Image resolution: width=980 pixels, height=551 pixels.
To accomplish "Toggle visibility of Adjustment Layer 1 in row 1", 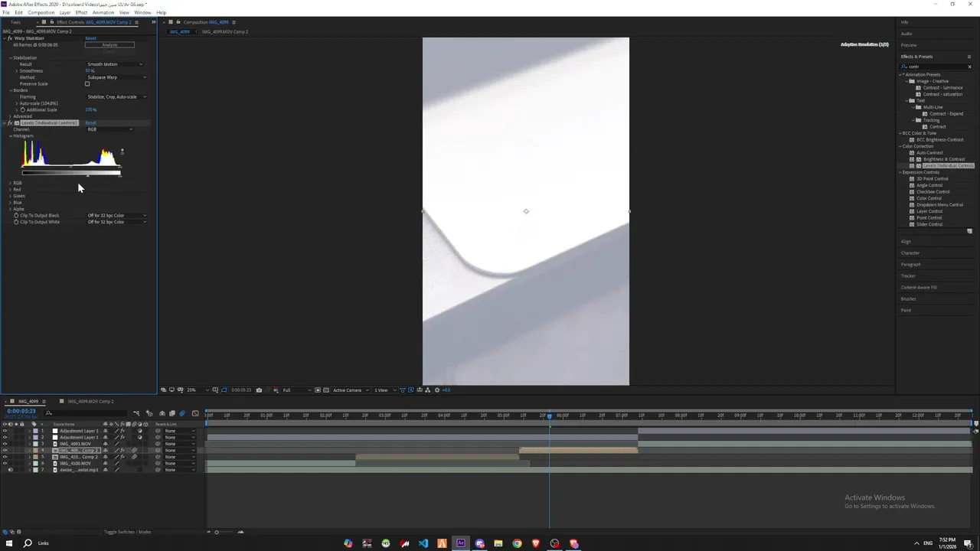I will click(x=5, y=431).
